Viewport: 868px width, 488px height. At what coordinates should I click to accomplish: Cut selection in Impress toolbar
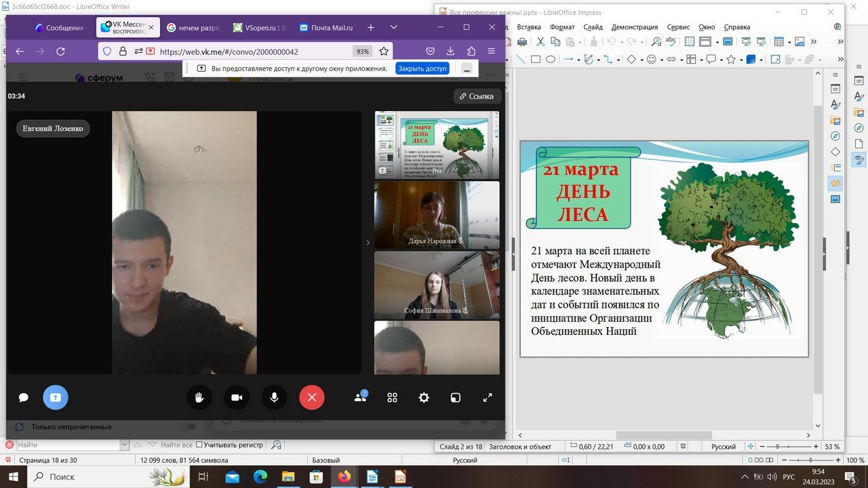540,41
